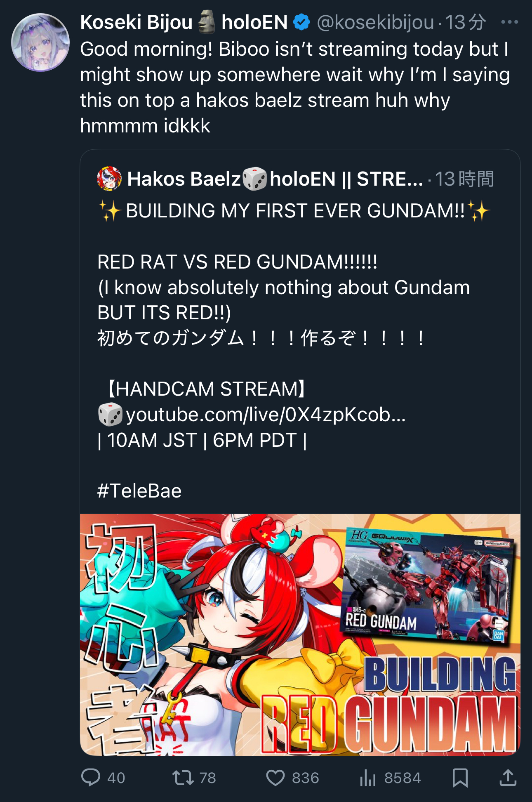Open the quoted tweet's BUILDING MY FIRST text

pos(295,211)
